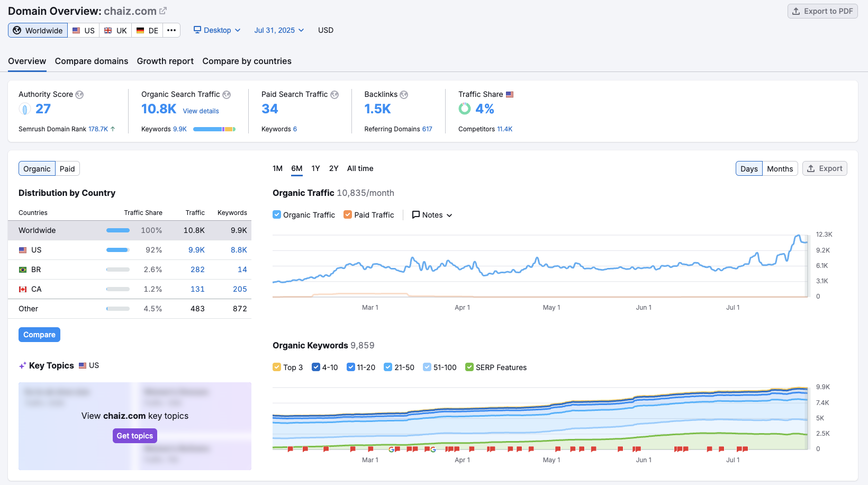Click the chart Export button
The width and height of the screenshot is (868, 485).
click(825, 168)
